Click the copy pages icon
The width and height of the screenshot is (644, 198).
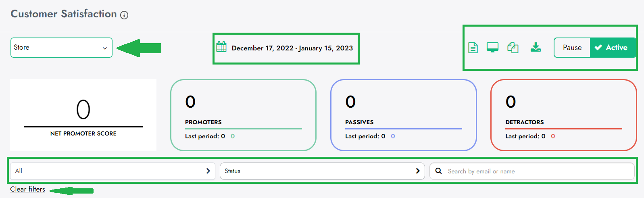pyautogui.click(x=513, y=48)
